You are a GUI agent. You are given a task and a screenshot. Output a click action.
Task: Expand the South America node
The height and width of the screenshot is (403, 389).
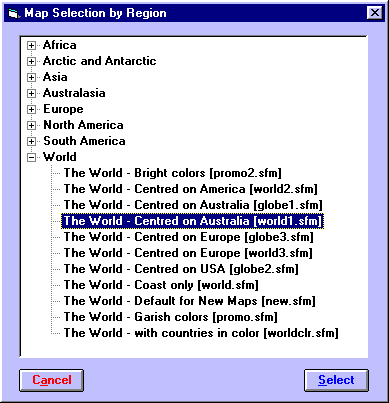pos(31,141)
